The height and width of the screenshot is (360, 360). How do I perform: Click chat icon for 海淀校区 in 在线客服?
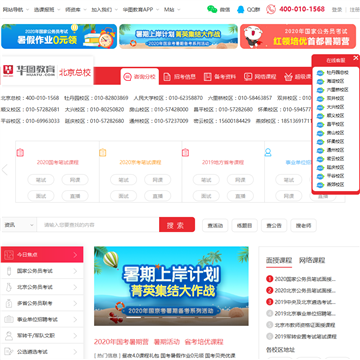[x=320, y=81]
